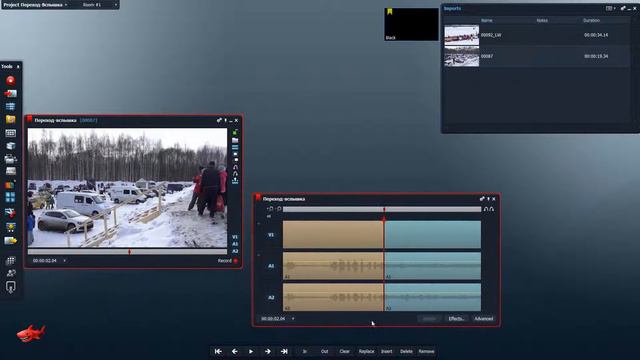Click the Play button in transport bar

pyautogui.click(x=251, y=351)
